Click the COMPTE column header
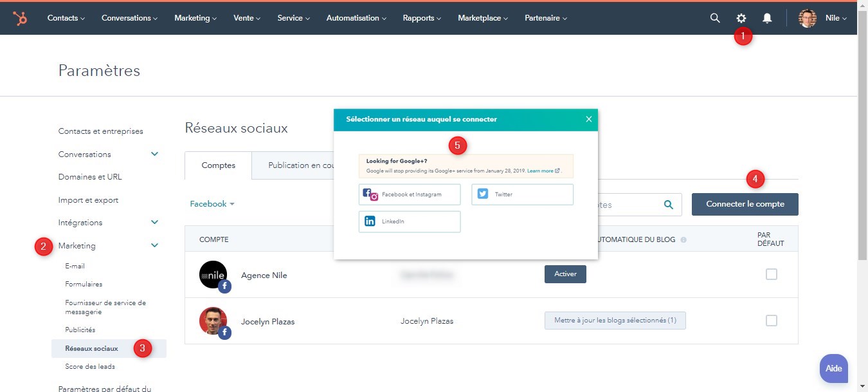 214,239
